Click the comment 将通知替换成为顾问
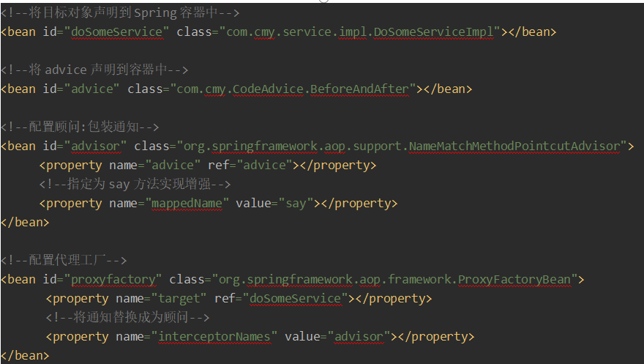 click(128, 316)
